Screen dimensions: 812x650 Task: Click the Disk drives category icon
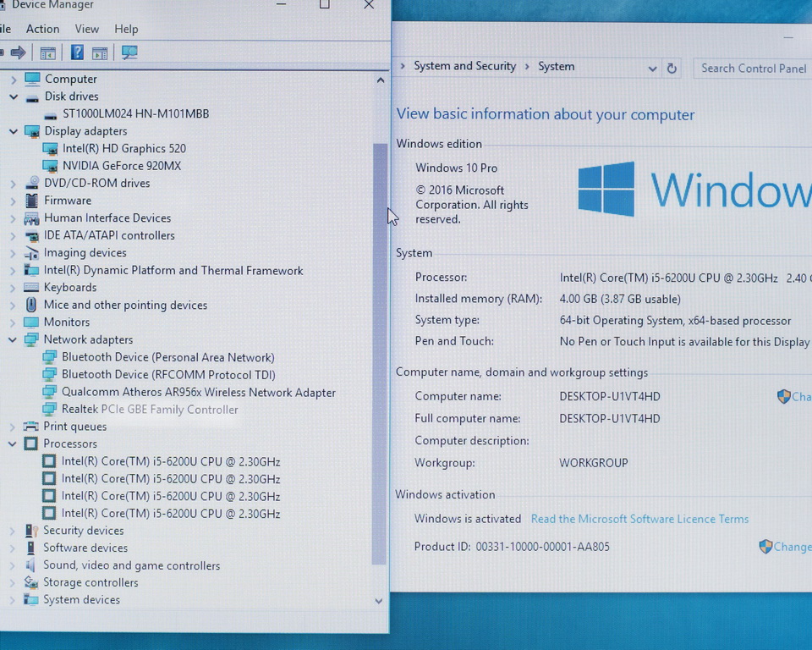coord(32,97)
